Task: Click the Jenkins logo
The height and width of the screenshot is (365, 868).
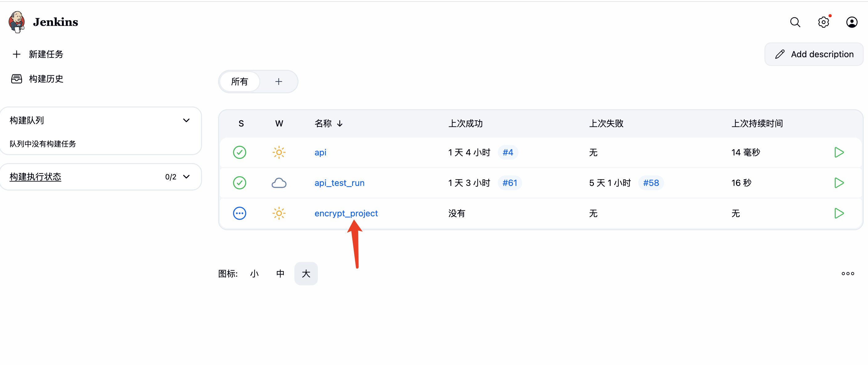Action: (x=17, y=22)
